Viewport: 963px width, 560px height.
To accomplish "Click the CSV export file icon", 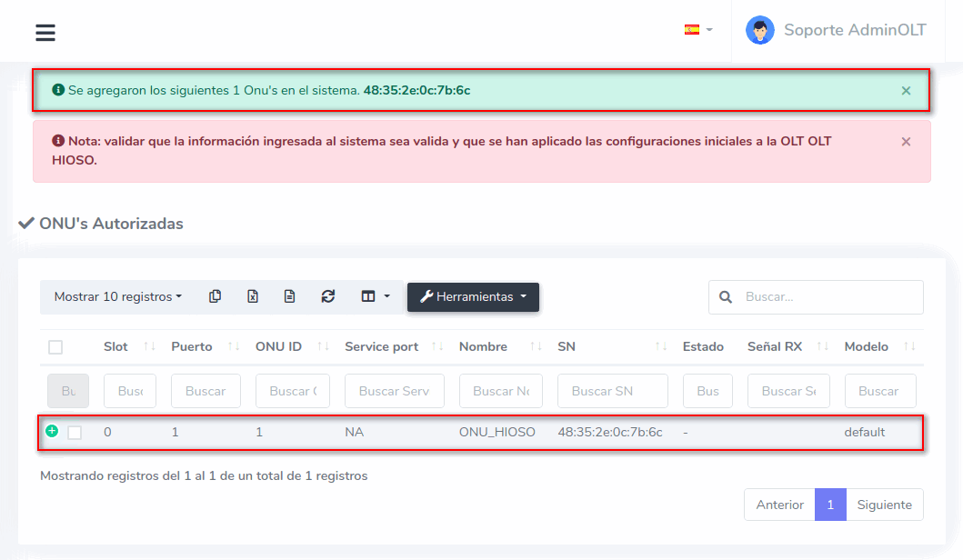I will 289,296.
